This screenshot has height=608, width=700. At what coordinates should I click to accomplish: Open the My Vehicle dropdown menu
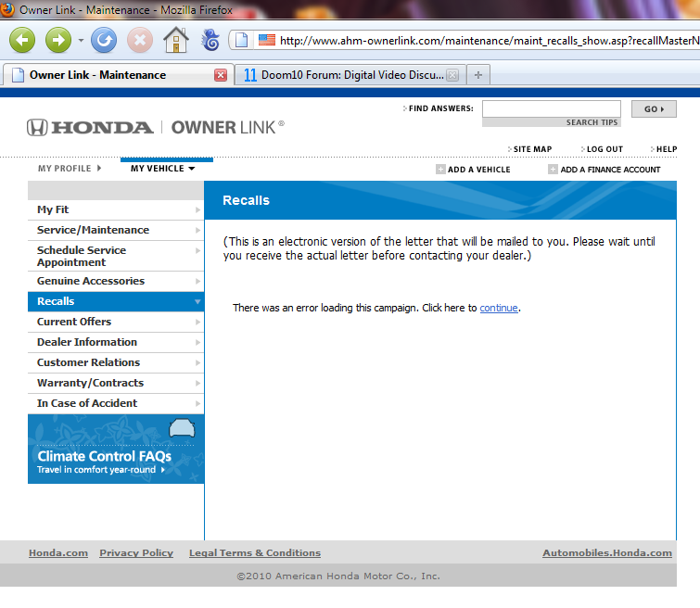pos(162,169)
